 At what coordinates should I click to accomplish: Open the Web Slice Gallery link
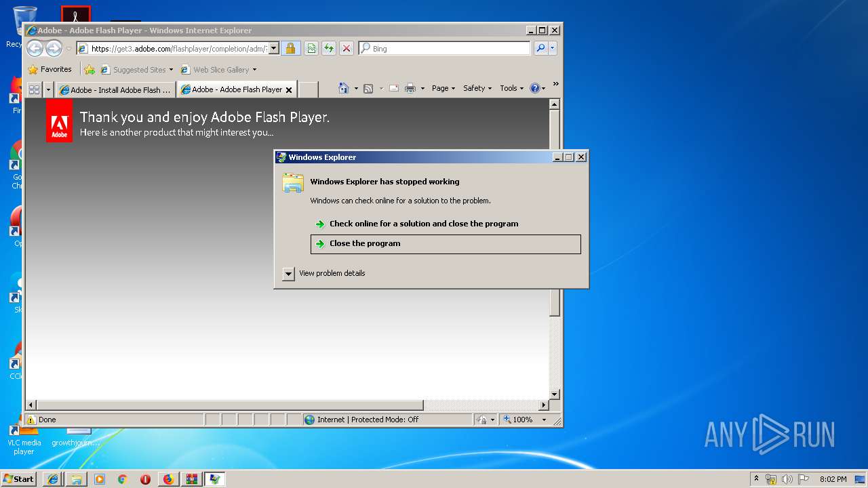[218, 69]
